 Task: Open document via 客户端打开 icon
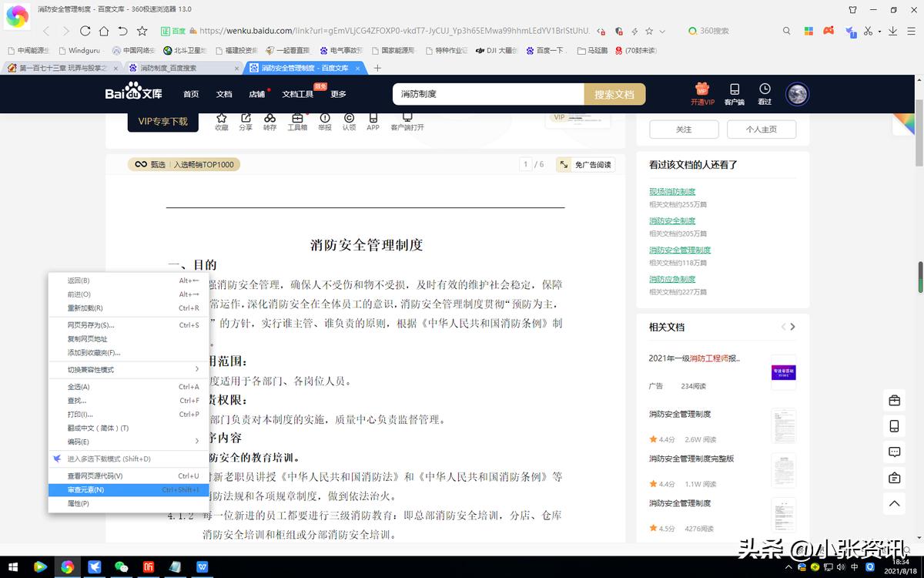click(x=407, y=123)
